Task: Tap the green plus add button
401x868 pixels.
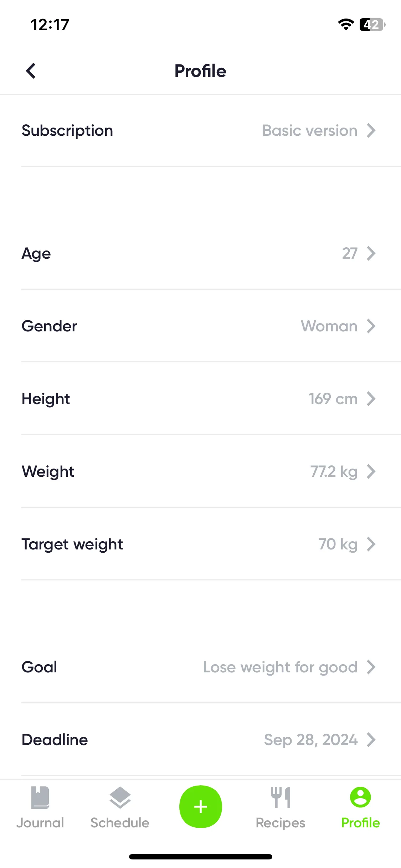Action: pyautogui.click(x=201, y=806)
